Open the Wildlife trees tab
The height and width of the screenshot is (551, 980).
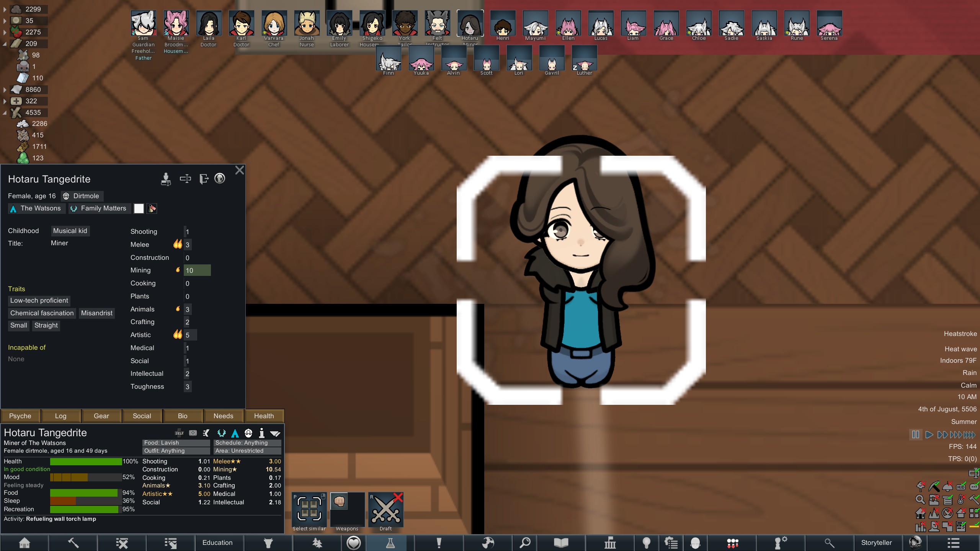tap(317, 543)
